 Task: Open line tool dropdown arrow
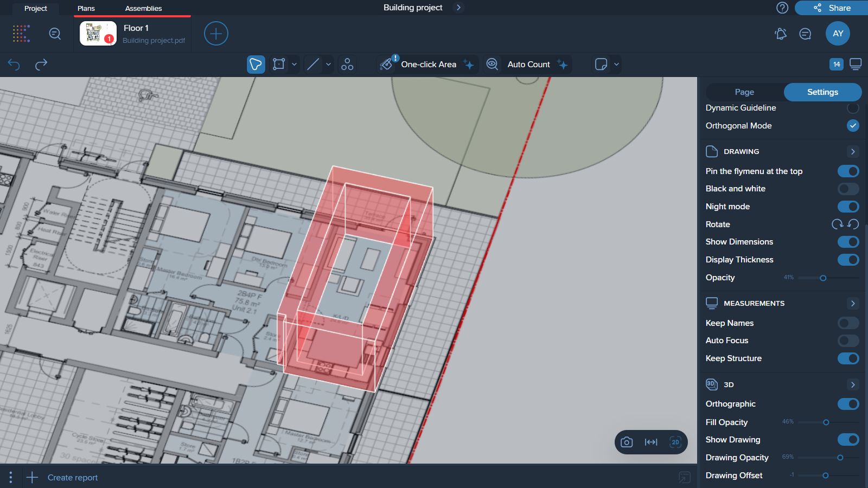(328, 65)
